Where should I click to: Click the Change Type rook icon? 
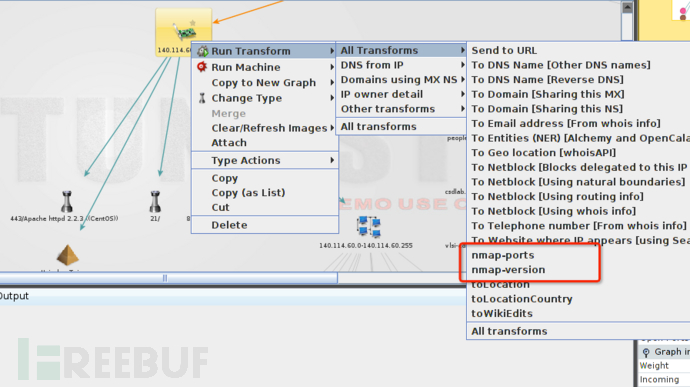[202, 98]
